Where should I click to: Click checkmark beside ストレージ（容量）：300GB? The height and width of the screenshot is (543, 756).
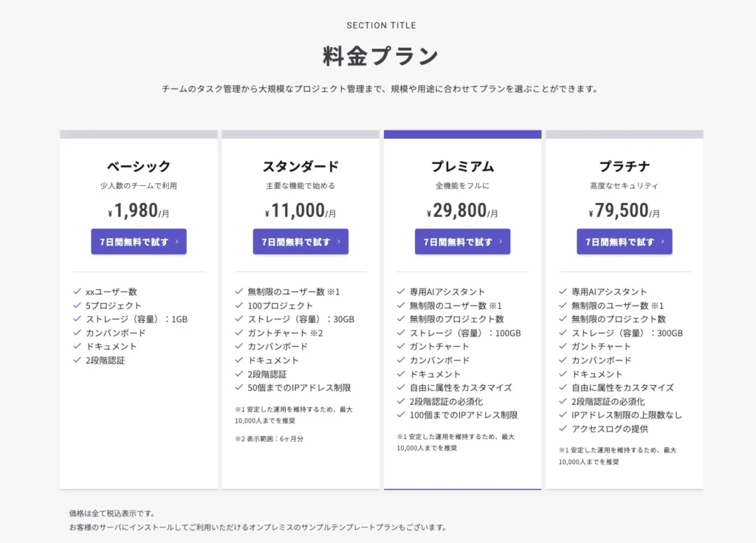(563, 333)
